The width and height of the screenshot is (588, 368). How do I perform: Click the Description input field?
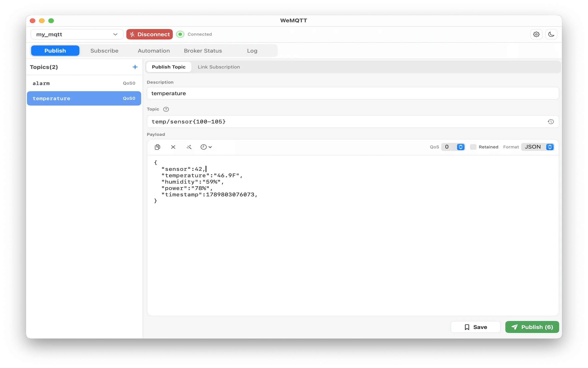click(353, 93)
